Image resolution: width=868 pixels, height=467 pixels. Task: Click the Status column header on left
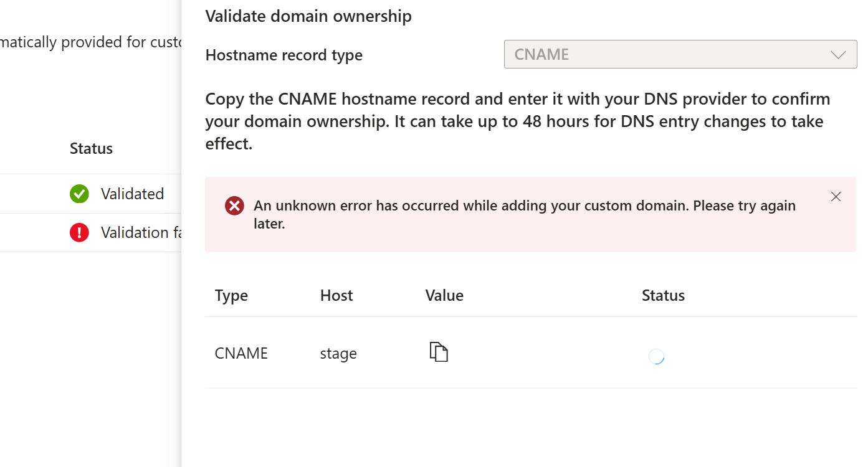[91, 148]
